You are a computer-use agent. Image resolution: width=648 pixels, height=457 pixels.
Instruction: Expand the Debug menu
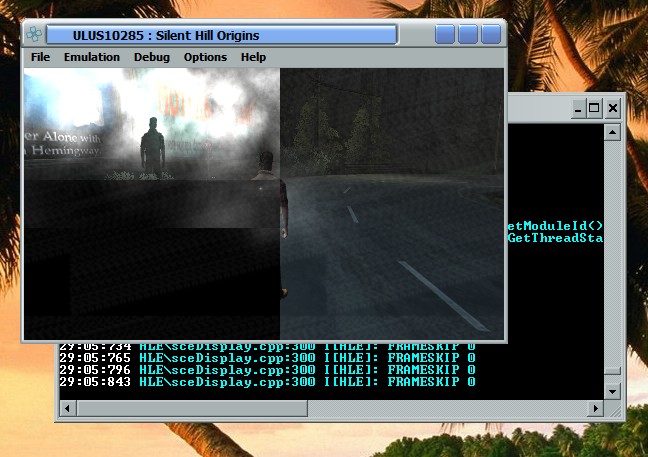point(152,57)
